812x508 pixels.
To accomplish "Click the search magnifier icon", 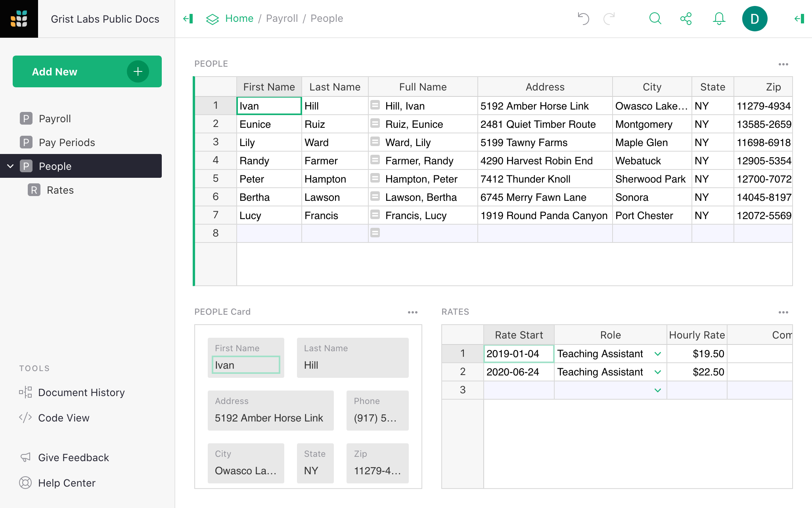I will [655, 19].
